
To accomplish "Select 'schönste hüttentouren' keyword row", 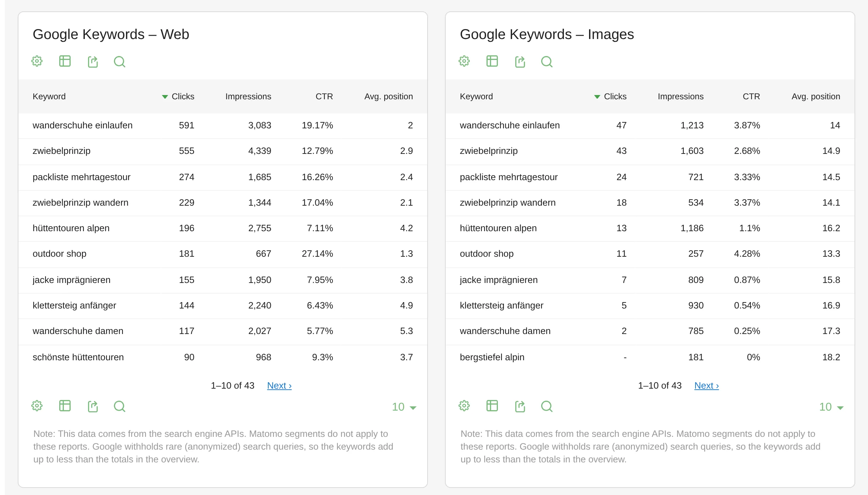I will coord(223,357).
